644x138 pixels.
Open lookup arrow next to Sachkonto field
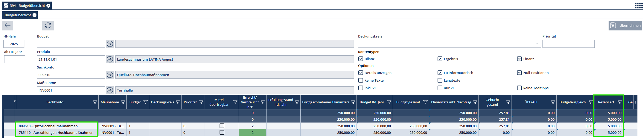110,75
